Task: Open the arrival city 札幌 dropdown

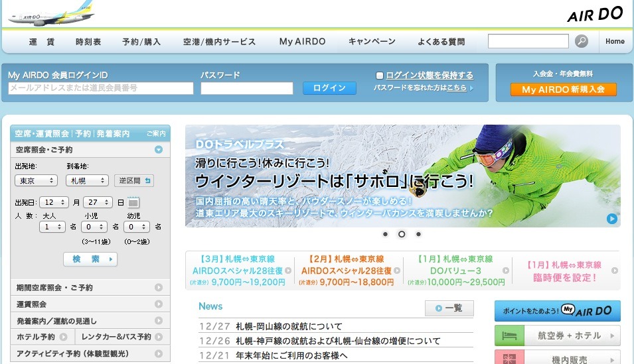Action: click(x=87, y=180)
